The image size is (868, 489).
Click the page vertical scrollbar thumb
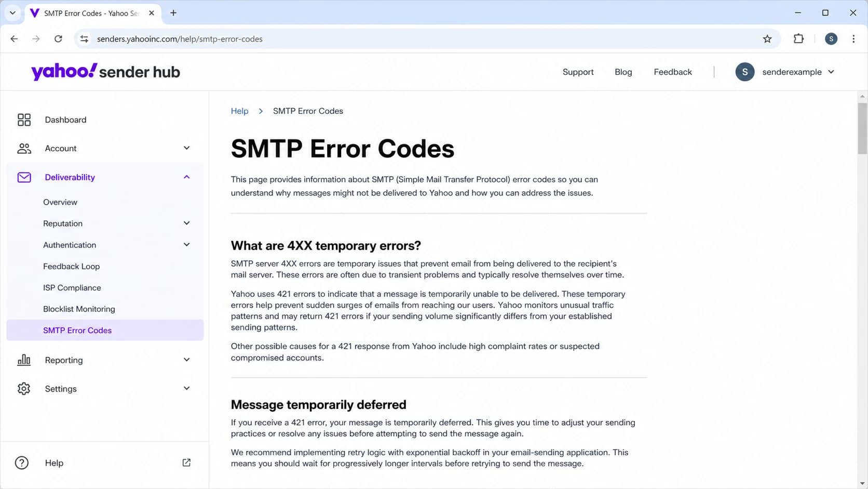(x=862, y=128)
